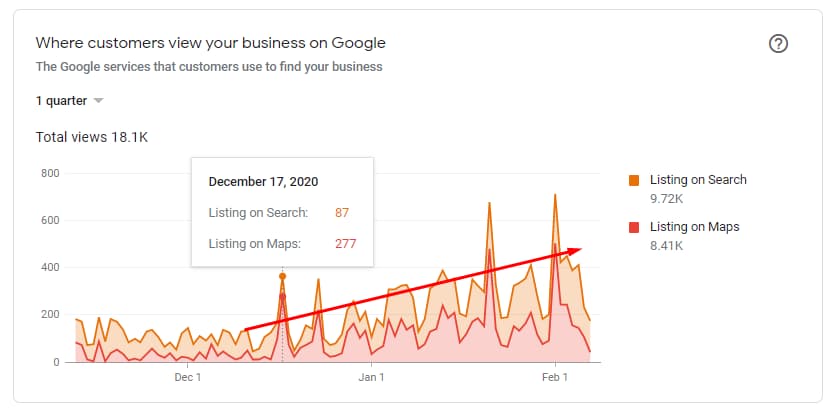Toggle the Listing on Maps legend label

(694, 227)
